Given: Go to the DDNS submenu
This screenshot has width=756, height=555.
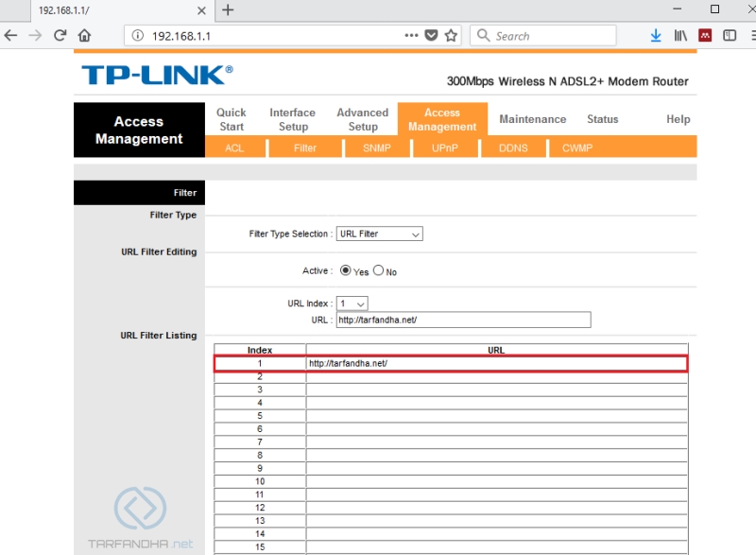Looking at the screenshot, I should (513, 148).
